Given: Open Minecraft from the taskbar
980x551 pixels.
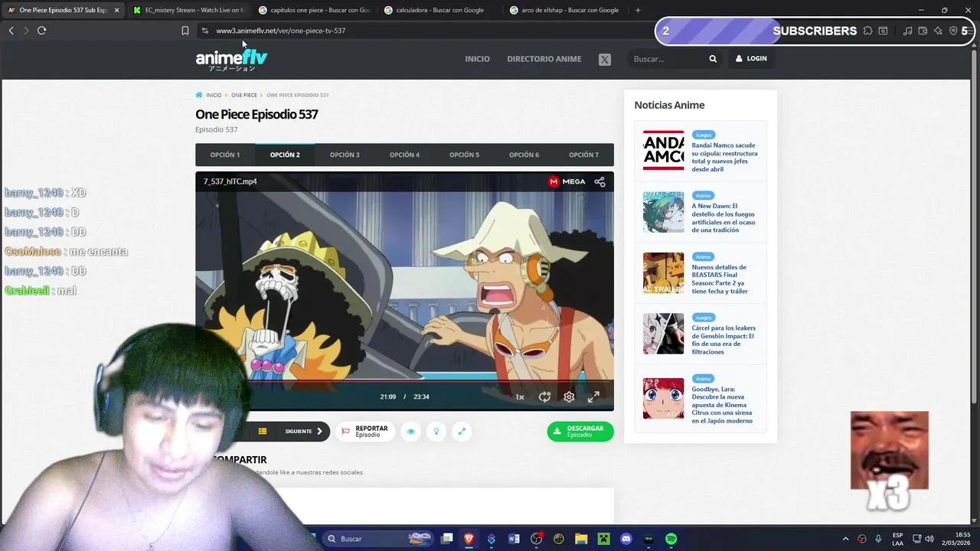Looking at the screenshot, I should 603,539.
